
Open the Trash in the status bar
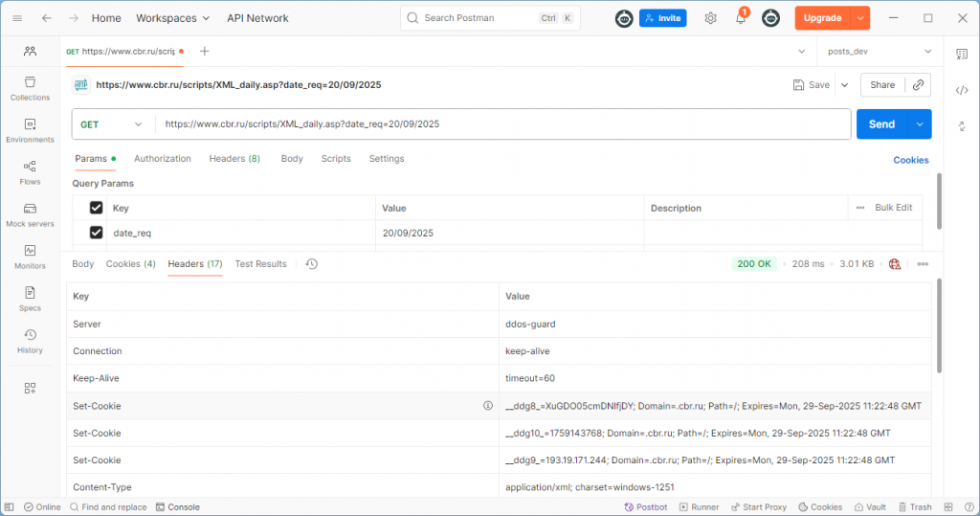click(915, 507)
